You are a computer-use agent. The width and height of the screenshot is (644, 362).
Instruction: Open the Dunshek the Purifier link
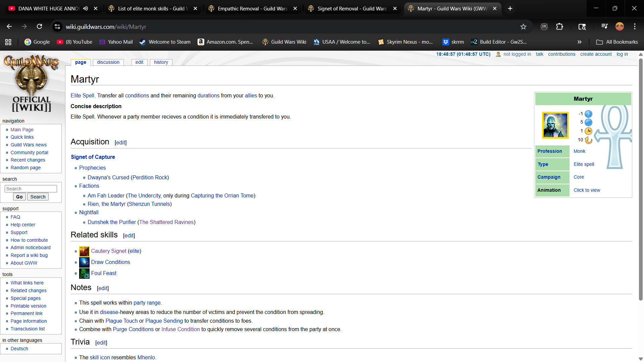click(x=112, y=222)
